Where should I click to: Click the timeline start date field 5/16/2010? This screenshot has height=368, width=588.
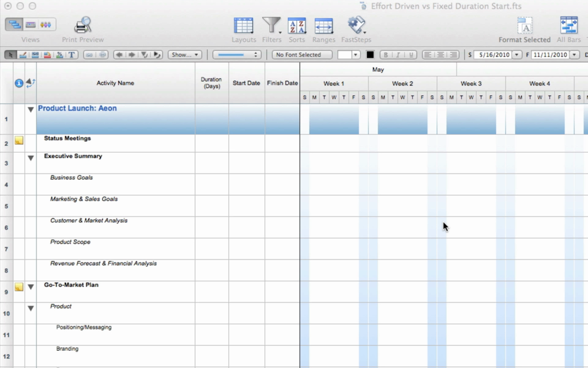494,55
